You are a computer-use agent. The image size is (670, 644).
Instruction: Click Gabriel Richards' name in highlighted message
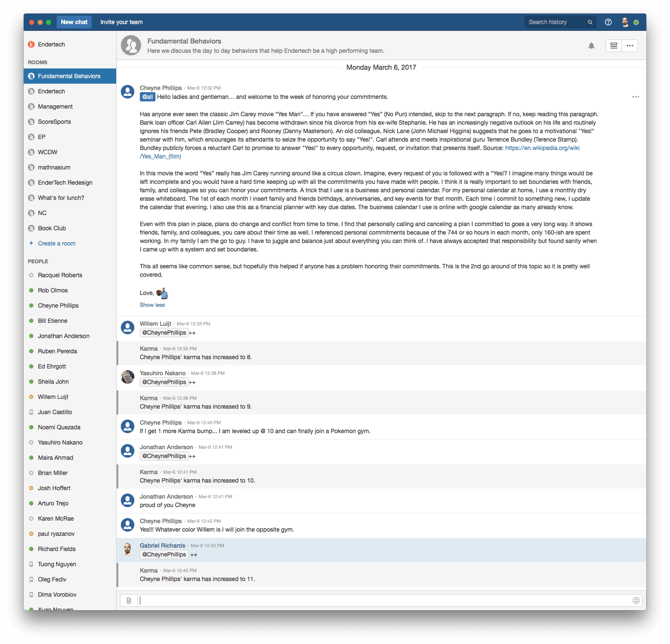(x=162, y=546)
